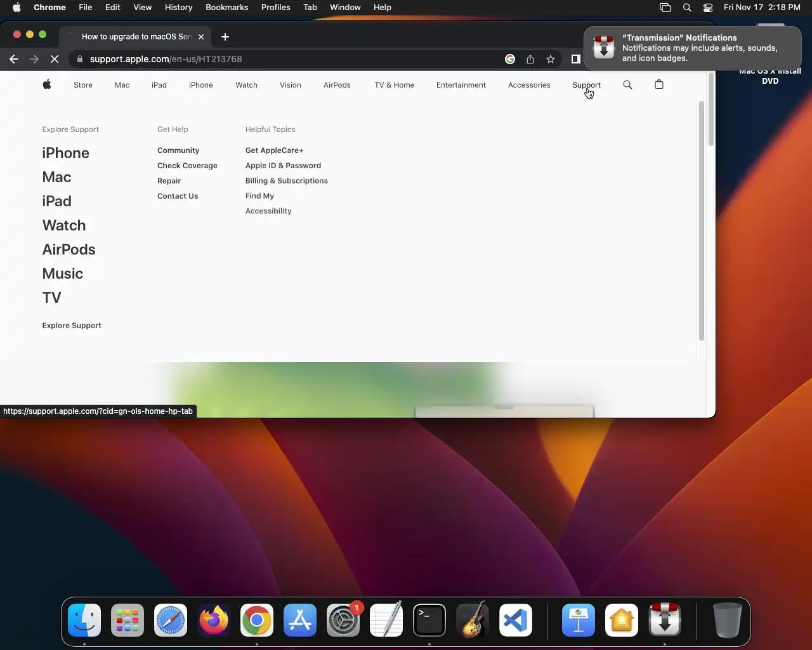The width and height of the screenshot is (812, 650).
Task: Open Music under Explore Support
Action: [63, 274]
